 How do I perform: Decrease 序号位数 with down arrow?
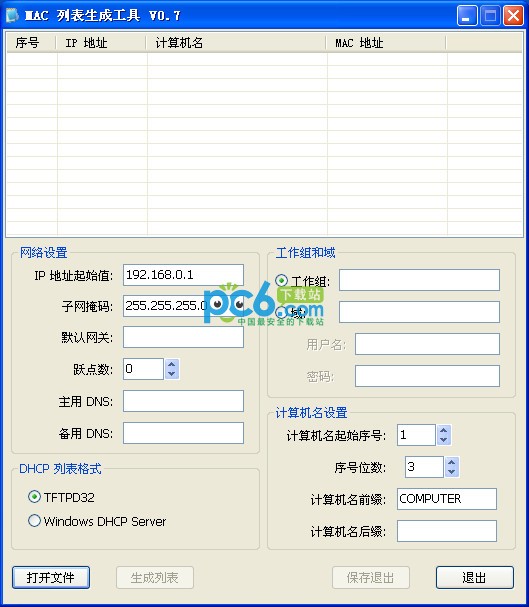(x=452, y=472)
